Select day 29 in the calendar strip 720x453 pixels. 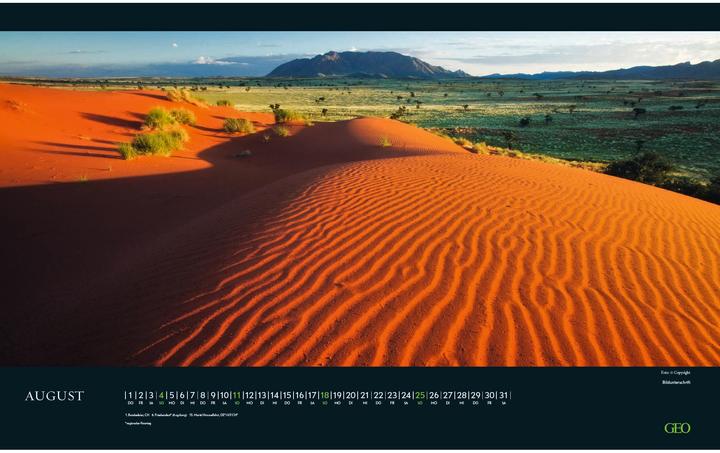pos(476,395)
